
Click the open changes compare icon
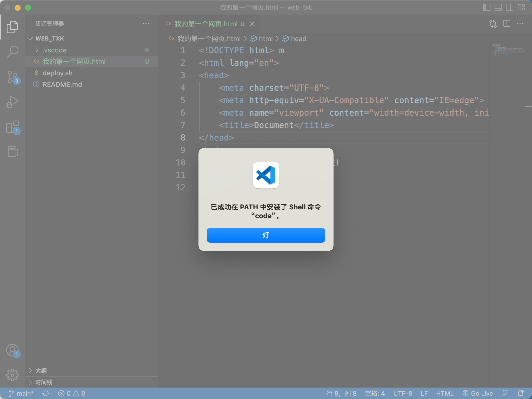point(493,24)
